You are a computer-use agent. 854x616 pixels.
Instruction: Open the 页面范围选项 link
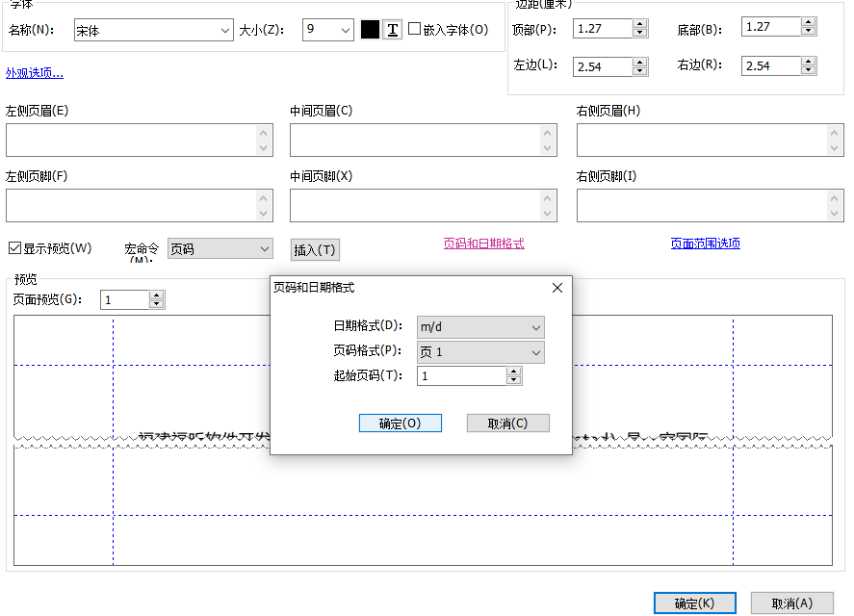[705, 244]
